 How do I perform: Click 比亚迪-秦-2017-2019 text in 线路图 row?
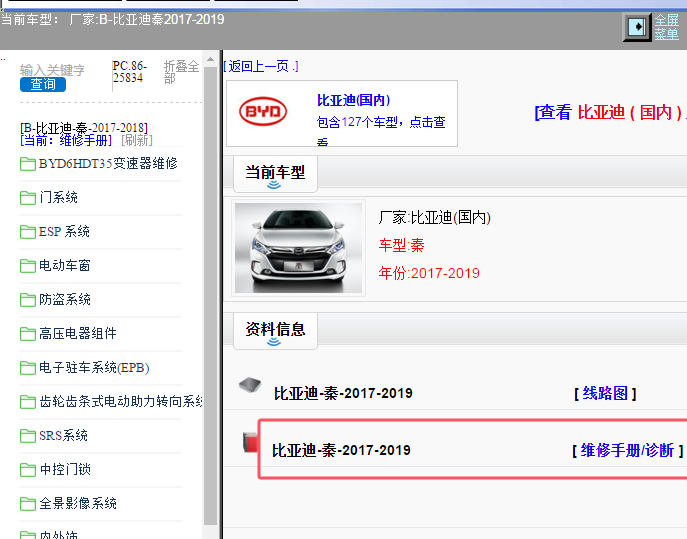pos(343,394)
